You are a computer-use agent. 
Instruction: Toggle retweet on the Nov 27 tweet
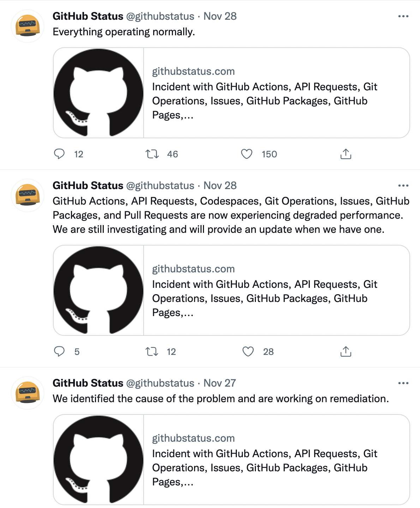[152, 507]
